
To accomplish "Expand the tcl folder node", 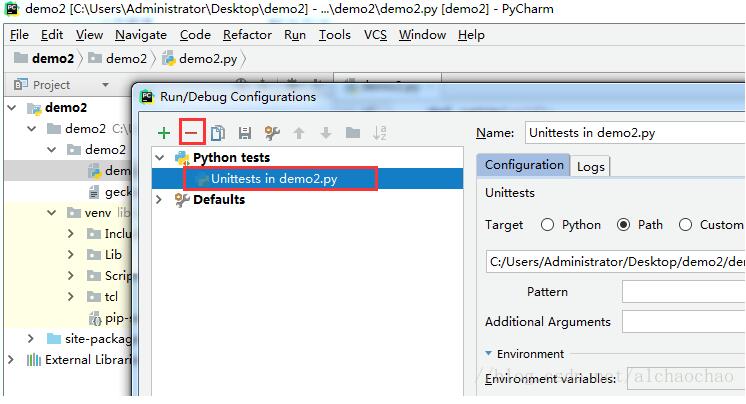I will click(x=71, y=296).
